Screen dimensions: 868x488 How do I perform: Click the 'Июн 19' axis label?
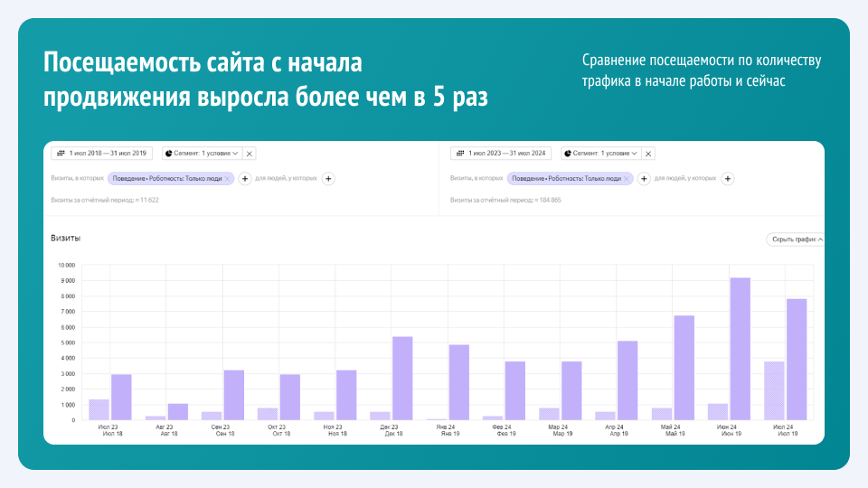[x=731, y=434]
